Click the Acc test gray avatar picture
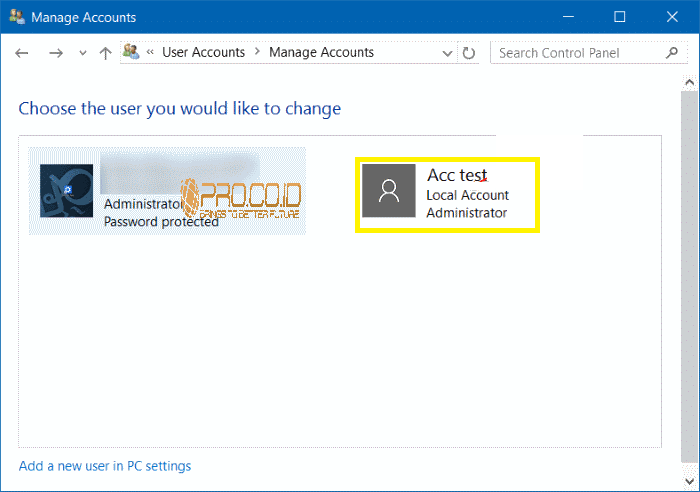 (x=389, y=191)
